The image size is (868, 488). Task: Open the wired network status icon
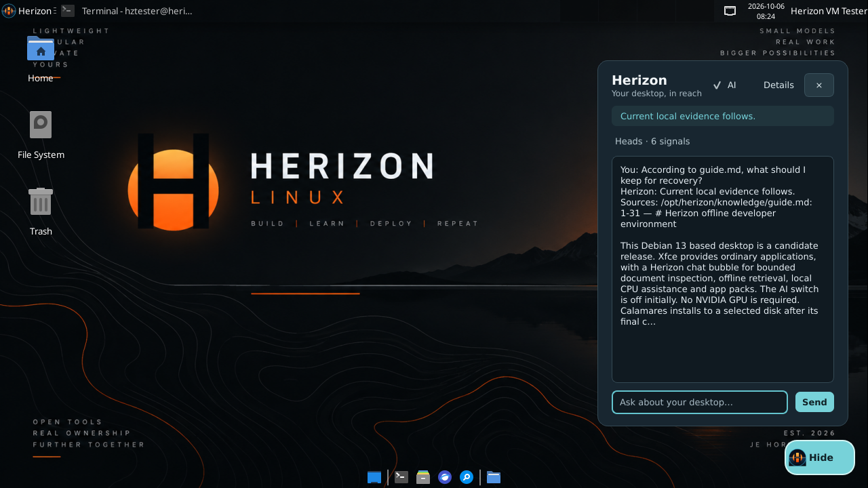[730, 11]
